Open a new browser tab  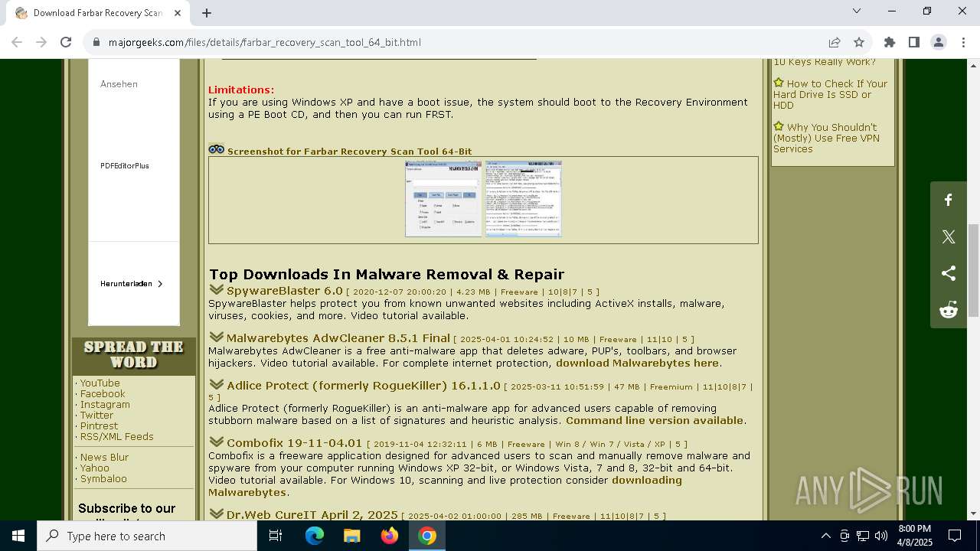coord(207,13)
